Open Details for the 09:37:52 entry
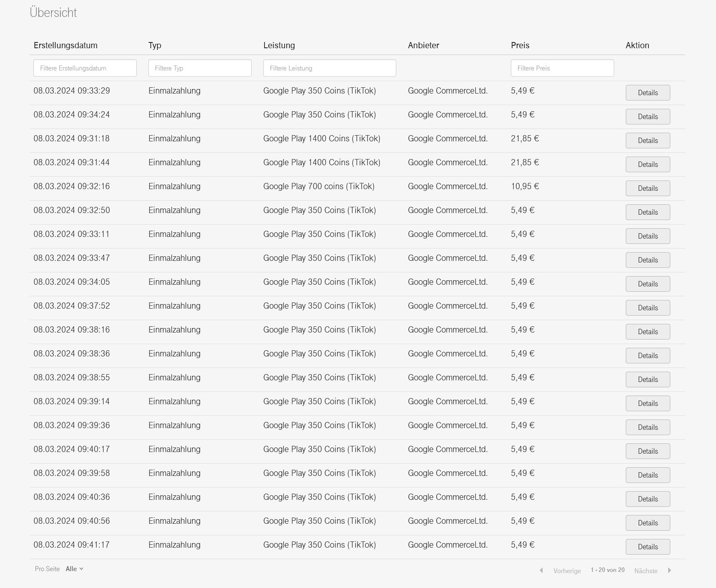 tap(648, 308)
